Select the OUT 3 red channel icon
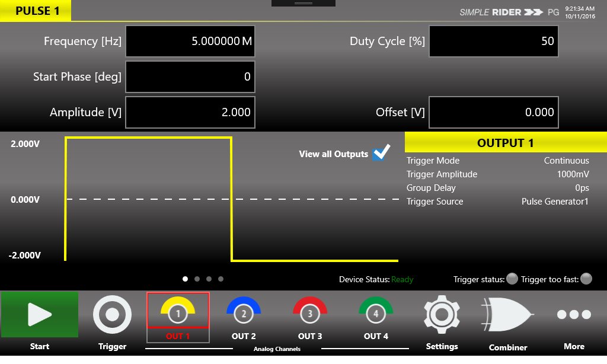The image size is (607, 364). (x=309, y=311)
